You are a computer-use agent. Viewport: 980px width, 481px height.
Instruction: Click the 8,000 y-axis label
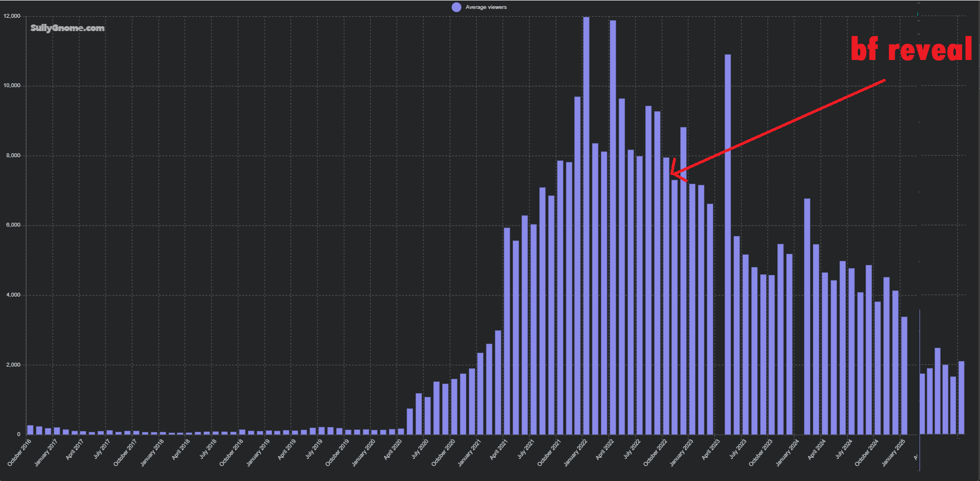(13, 156)
